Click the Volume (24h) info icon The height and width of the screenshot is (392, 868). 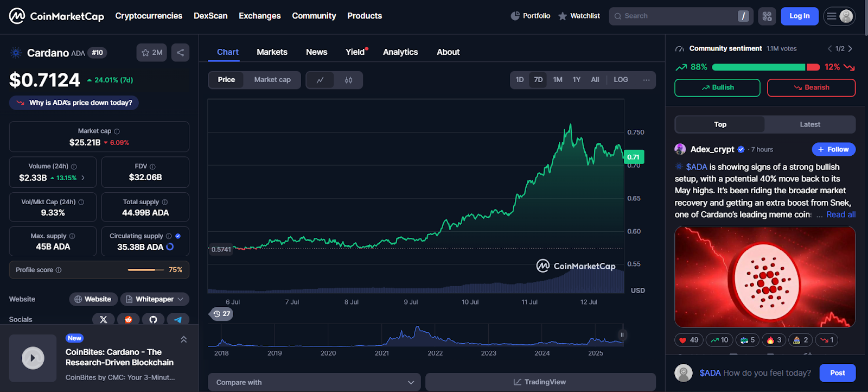[x=74, y=167]
